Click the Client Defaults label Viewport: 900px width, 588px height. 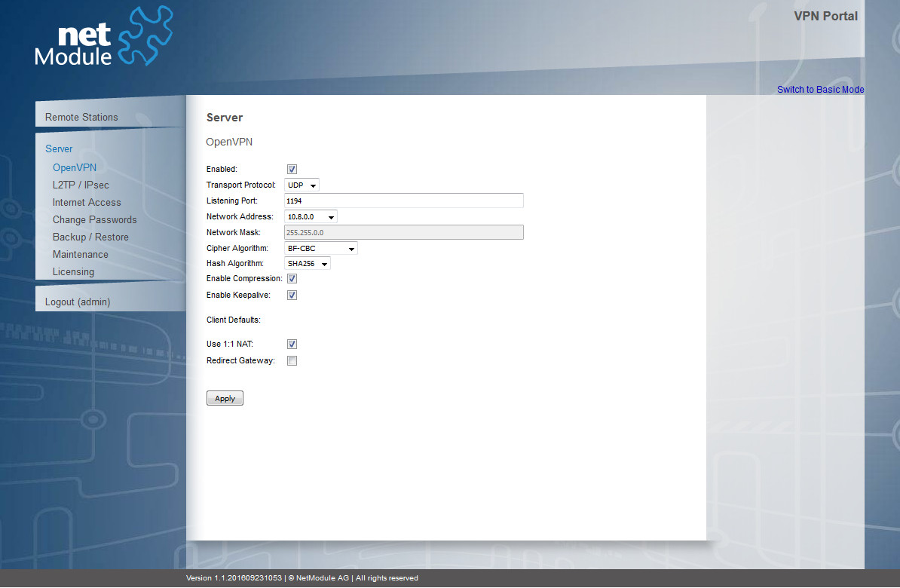click(x=234, y=320)
